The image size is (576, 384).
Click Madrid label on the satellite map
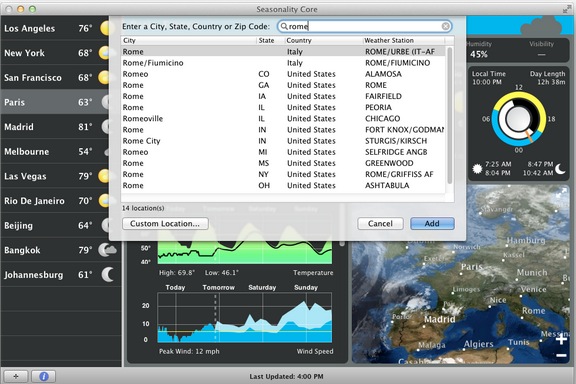(x=440, y=319)
